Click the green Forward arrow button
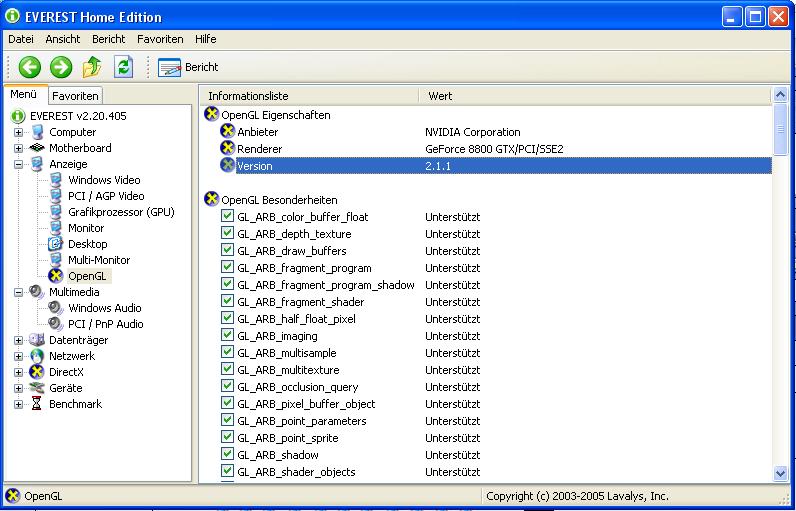 [61, 67]
